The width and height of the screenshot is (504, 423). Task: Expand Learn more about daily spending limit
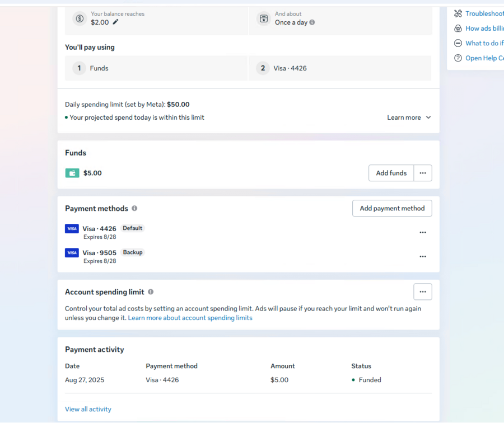click(409, 117)
